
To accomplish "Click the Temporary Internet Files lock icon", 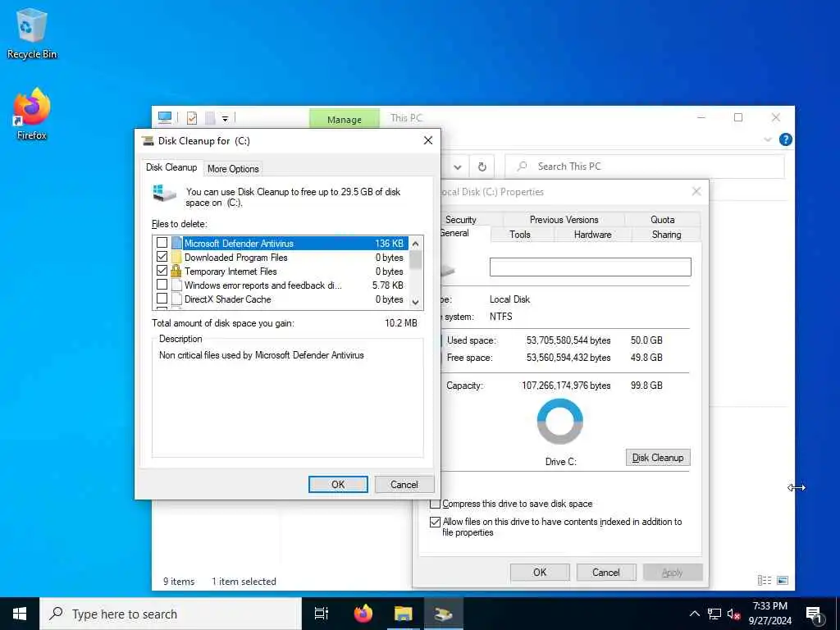I will coord(176,271).
